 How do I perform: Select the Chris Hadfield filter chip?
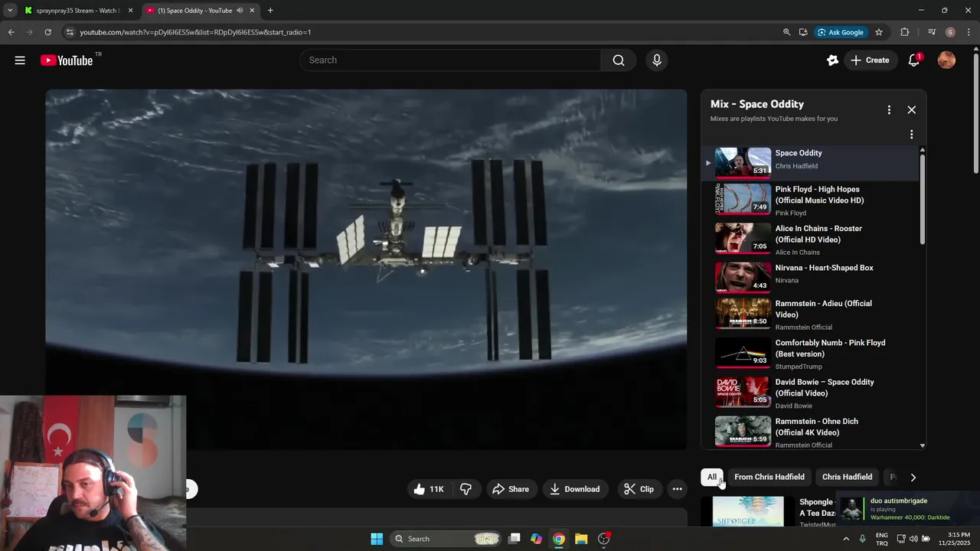tap(847, 477)
